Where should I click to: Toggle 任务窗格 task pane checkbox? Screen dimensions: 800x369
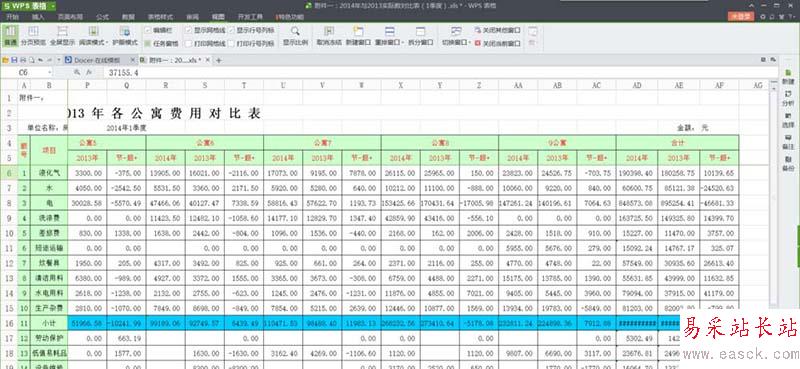point(148,43)
